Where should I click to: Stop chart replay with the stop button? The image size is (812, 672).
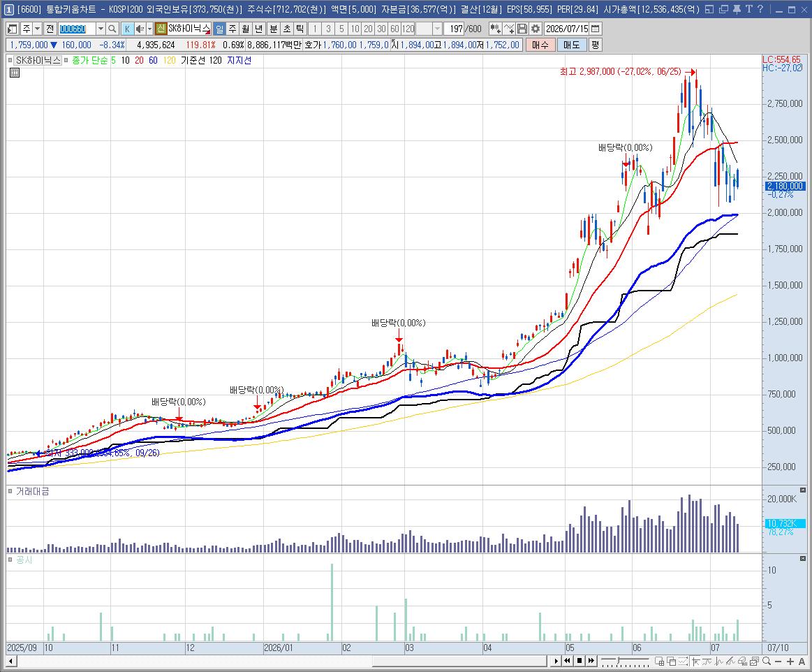tap(580, 661)
